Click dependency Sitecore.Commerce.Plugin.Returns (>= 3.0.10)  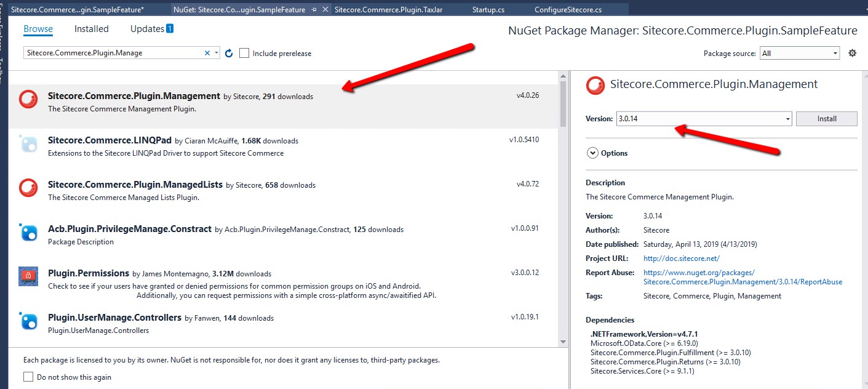(x=666, y=362)
